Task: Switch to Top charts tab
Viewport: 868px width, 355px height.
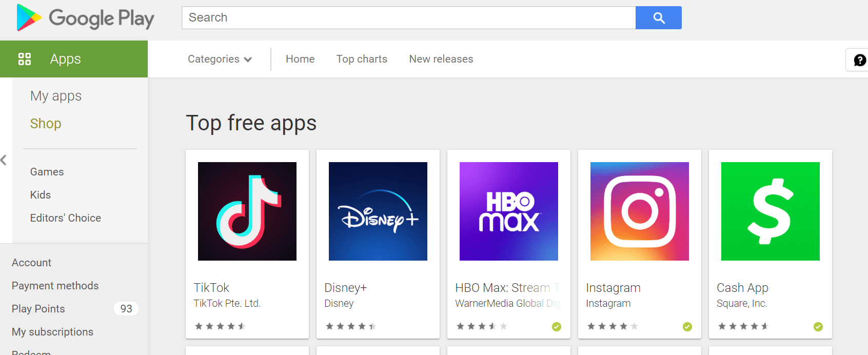Action: coord(362,59)
